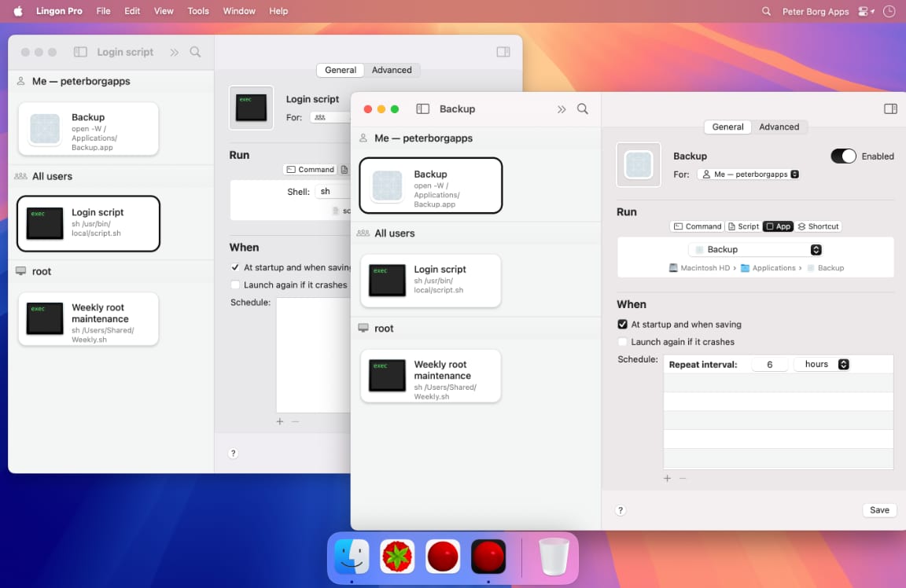
Task: Click the Weekly root maintenance terminal icon
Action: (387, 376)
